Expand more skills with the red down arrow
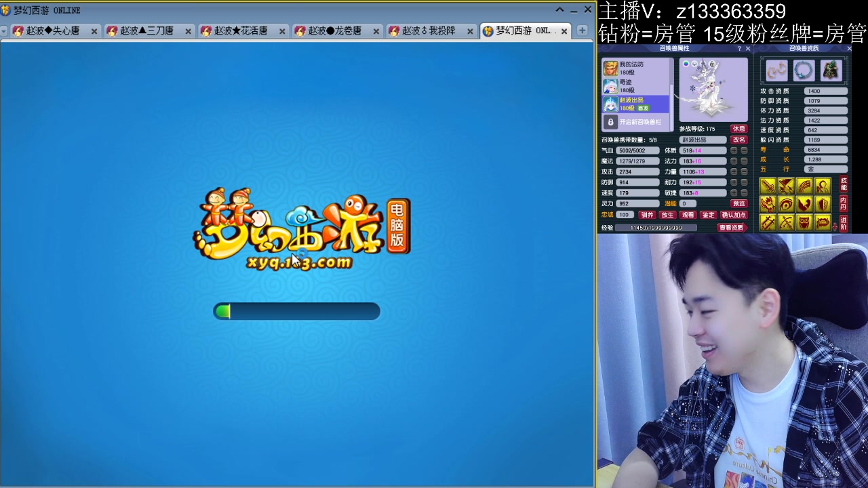 pyautogui.click(x=835, y=226)
